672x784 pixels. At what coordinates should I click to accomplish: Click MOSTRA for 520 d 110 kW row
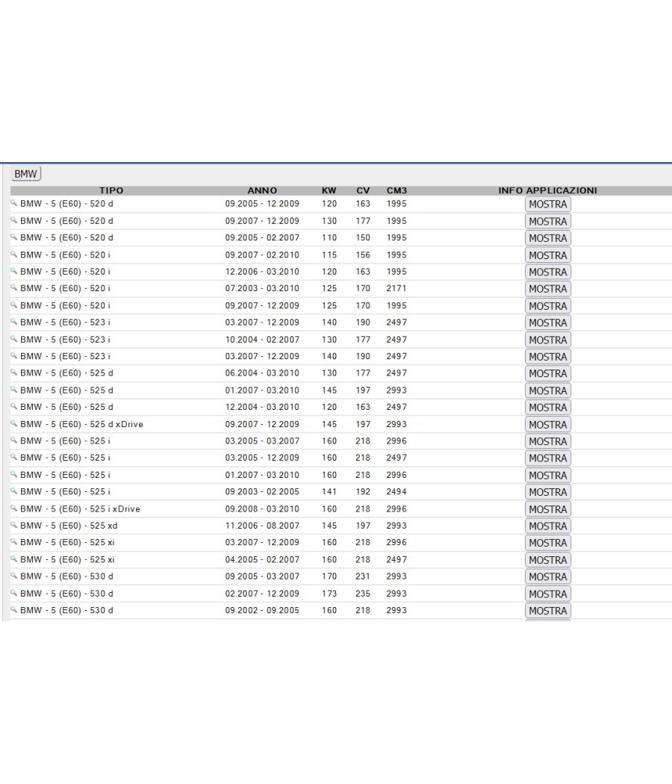click(x=547, y=238)
